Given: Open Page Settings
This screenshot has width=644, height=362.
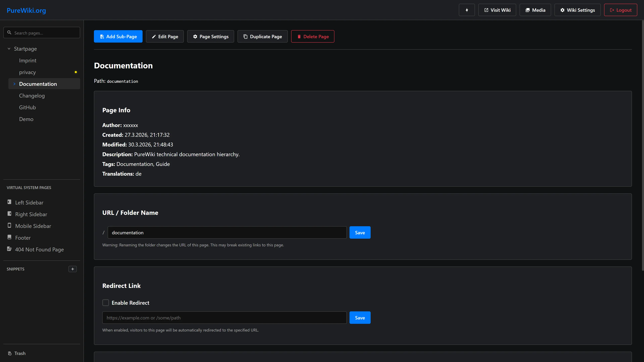Looking at the screenshot, I should 210,37.
